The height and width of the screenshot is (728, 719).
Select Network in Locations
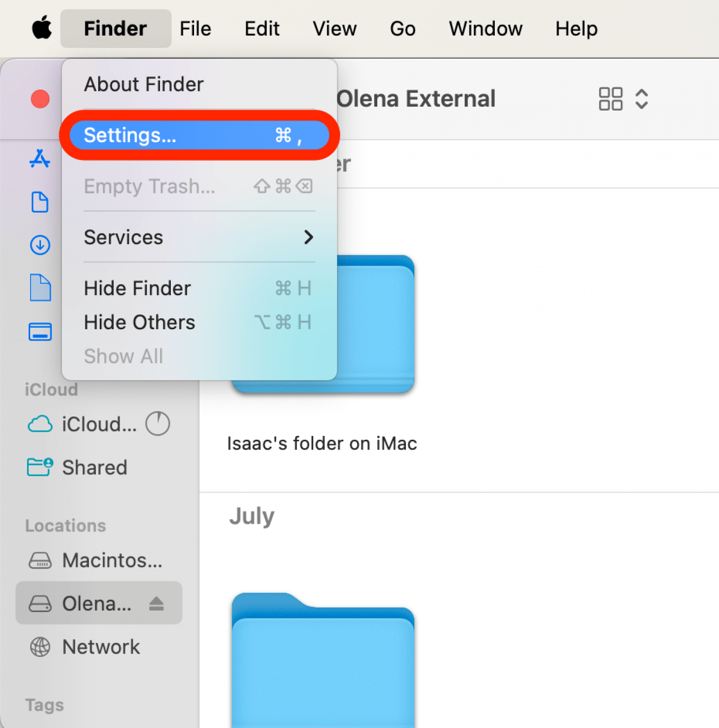point(101,647)
